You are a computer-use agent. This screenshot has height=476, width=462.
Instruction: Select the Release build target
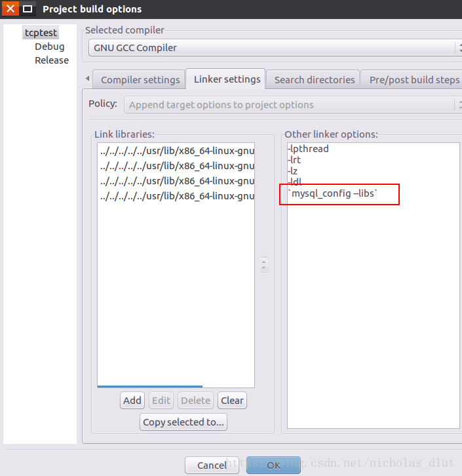coord(52,60)
